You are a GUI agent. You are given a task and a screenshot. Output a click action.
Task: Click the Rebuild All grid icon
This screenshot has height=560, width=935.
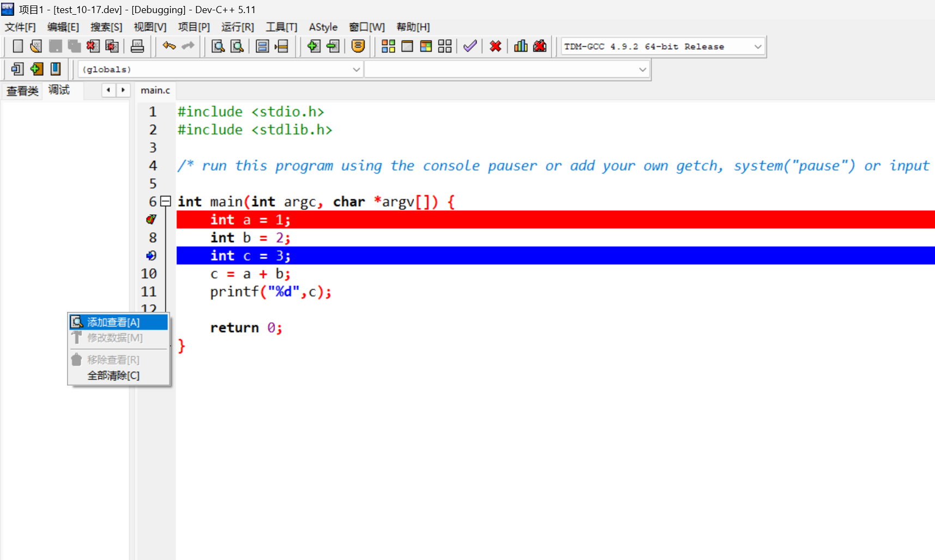pyautogui.click(x=445, y=46)
